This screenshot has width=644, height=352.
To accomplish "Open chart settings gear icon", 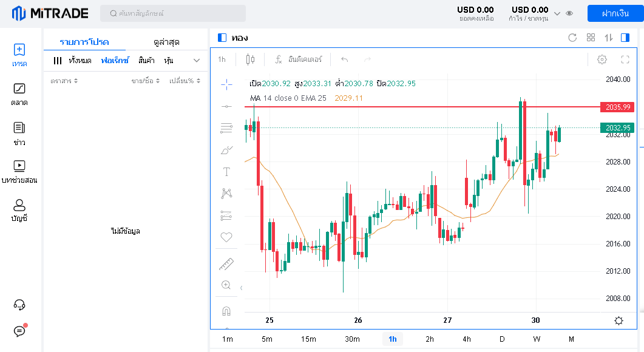I will (x=602, y=59).
